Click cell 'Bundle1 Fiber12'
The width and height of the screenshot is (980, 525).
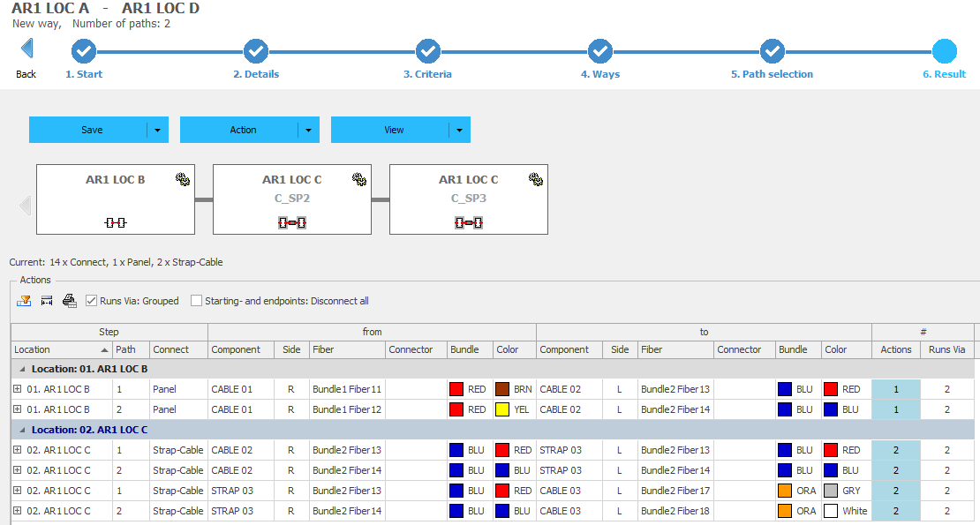[347, 409]
